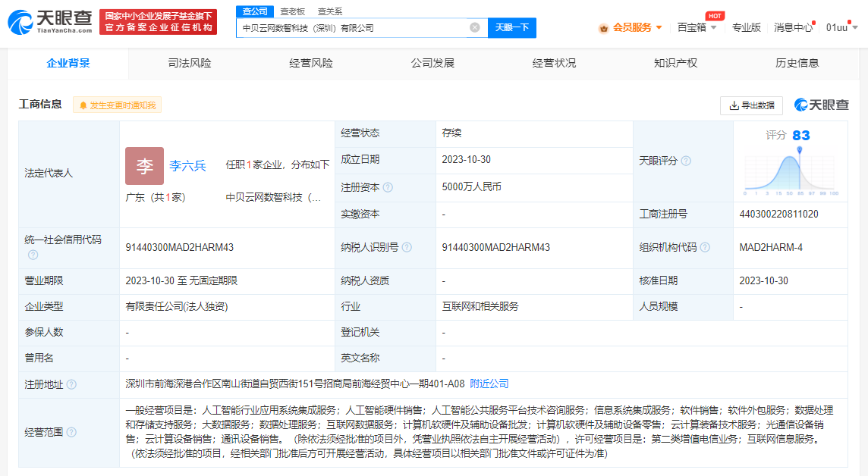
Task: Open 附近公司 nearby companies link
Action: pyautogui.click(x=489, y=384)
